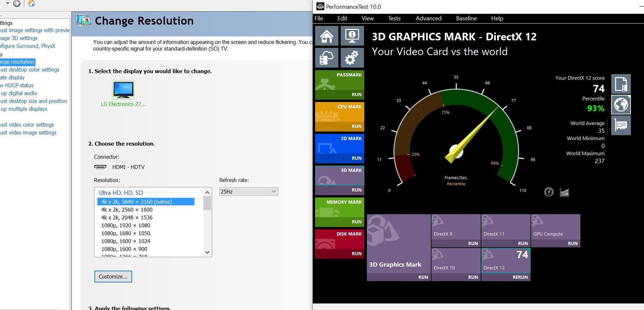Image resolution: width=644 pixels, height=310 pixels.
Task: Open Configure Surround, PhysX task
Action: (x=27, y=46)
